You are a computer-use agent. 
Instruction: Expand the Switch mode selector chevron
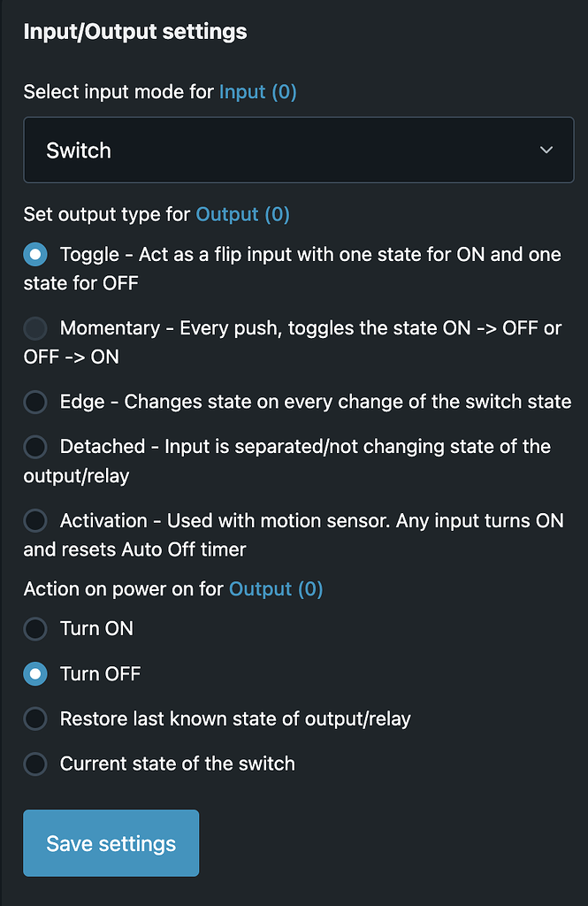click(546, 150)
